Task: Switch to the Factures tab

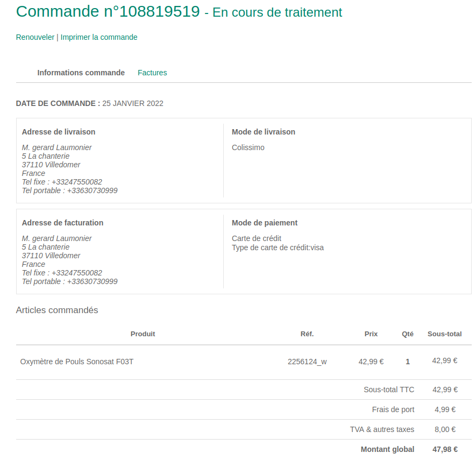Action: (152, 73)
